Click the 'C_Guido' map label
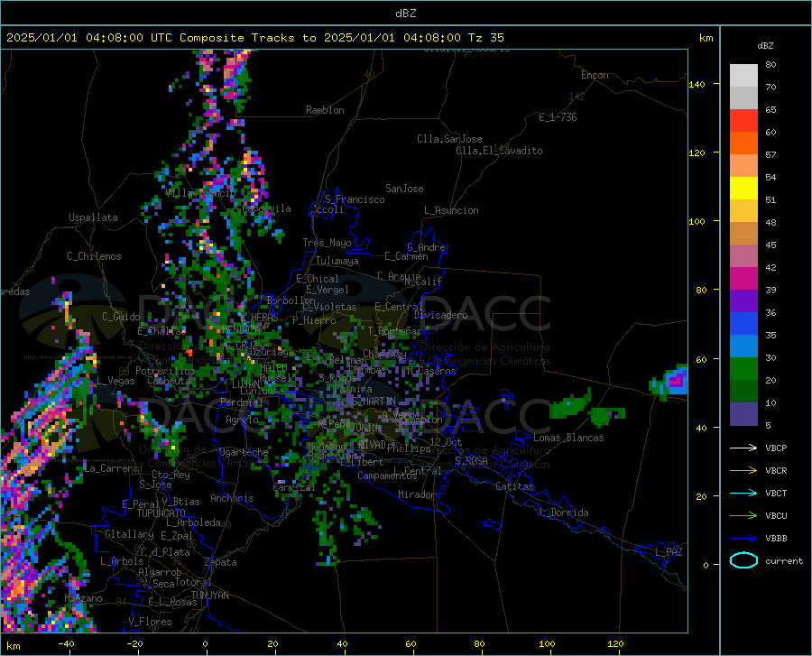This screenshot has width=812, height=656. [x=121, y=317]
